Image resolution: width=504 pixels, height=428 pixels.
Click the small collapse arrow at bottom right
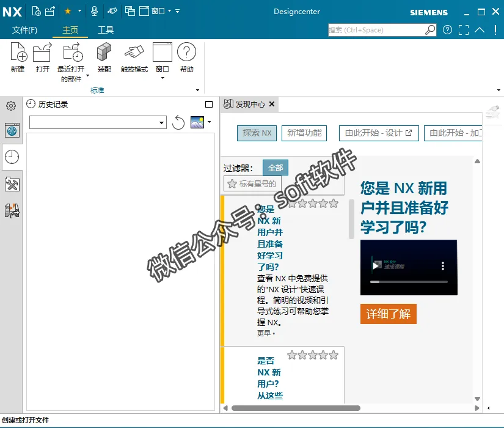489,408
